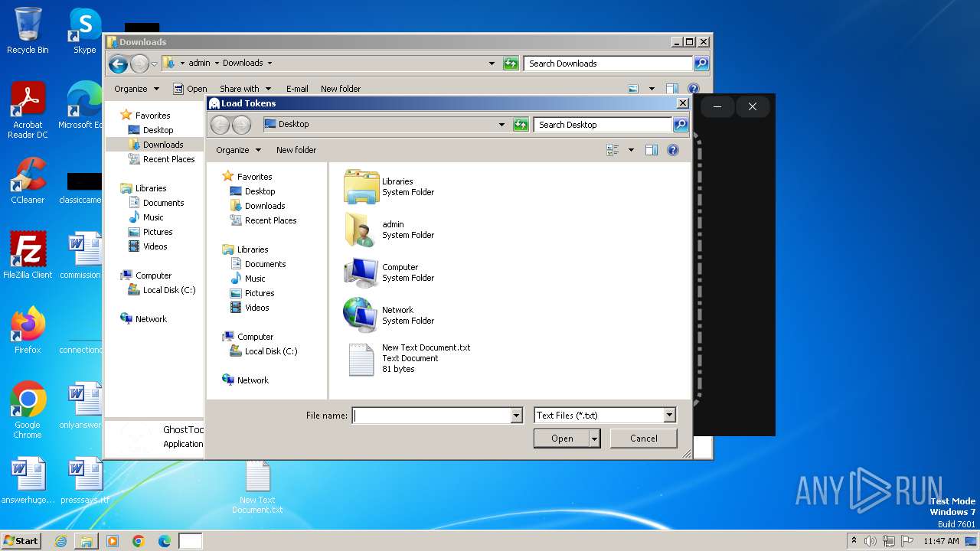This screenshot has width=980, height=551.
Task: Open the Text Files (*.txt) filter dropdown
Action: point(669,416)
